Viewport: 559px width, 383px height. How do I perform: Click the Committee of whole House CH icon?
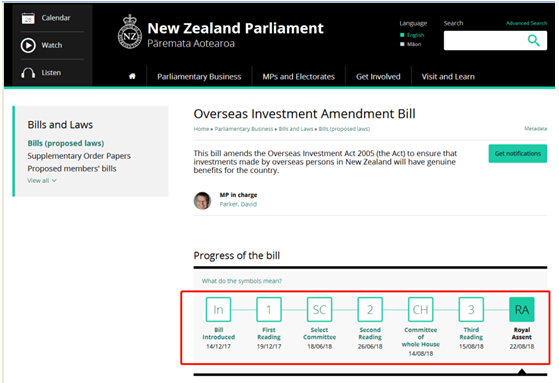421,310
